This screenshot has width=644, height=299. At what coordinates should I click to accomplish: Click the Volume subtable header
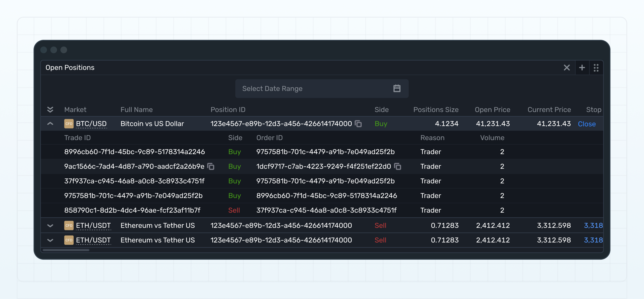(492, 138)
